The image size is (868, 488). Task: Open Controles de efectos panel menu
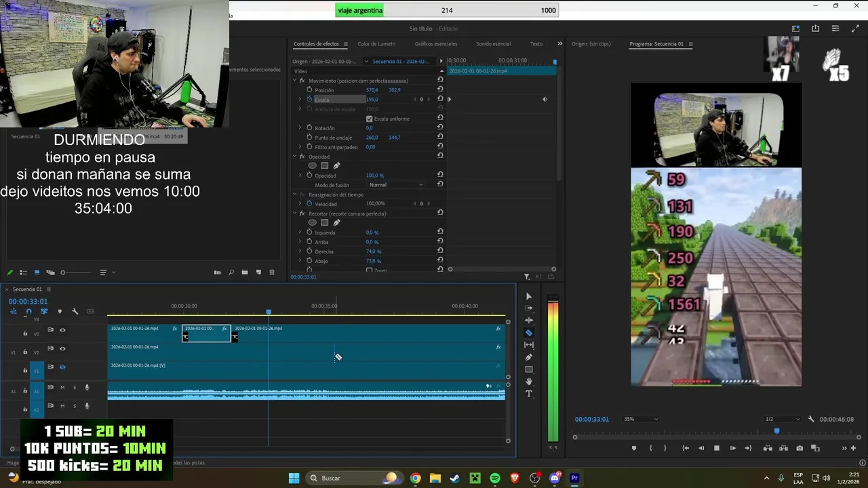click(345, 44)
